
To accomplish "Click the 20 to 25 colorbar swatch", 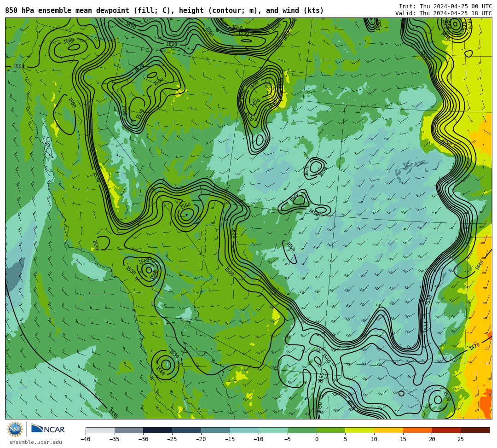I will click(x=446, y=430).
